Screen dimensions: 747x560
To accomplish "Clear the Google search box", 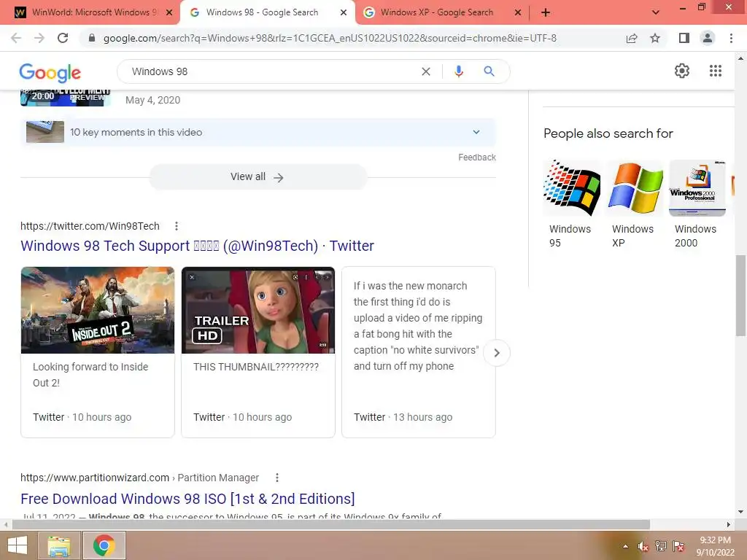I will 426,71.
